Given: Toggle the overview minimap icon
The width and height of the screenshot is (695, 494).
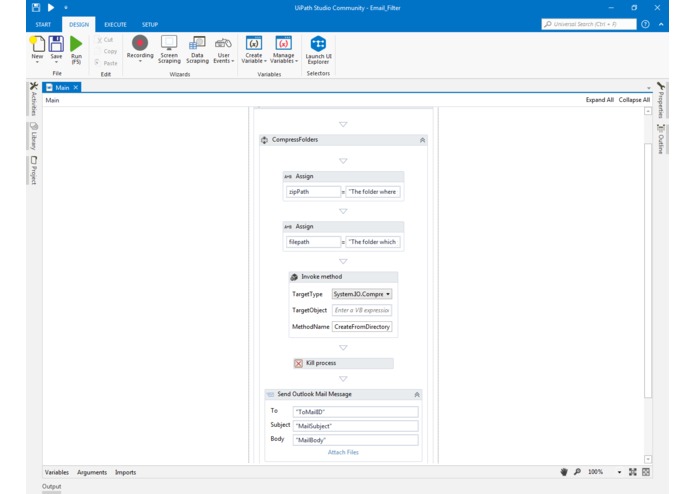Looking at the screenshot, I should [x=646, y=472].
